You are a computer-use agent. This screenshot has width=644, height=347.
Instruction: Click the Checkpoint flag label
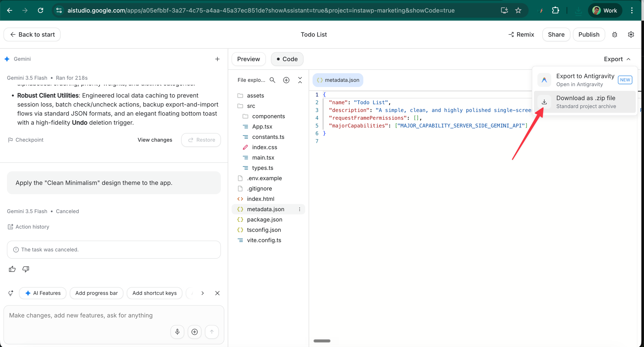coord(25,140)
